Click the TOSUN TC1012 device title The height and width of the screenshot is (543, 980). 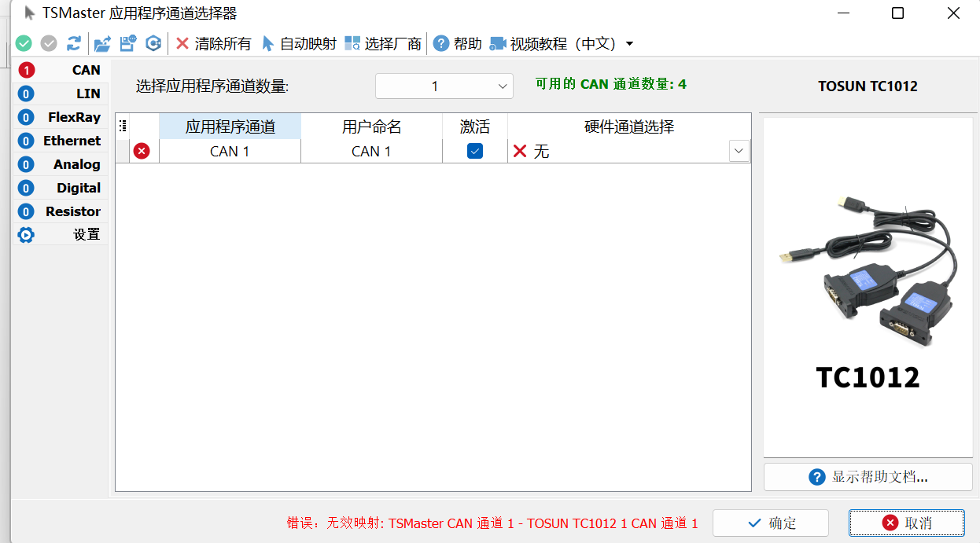click(868, 86)
